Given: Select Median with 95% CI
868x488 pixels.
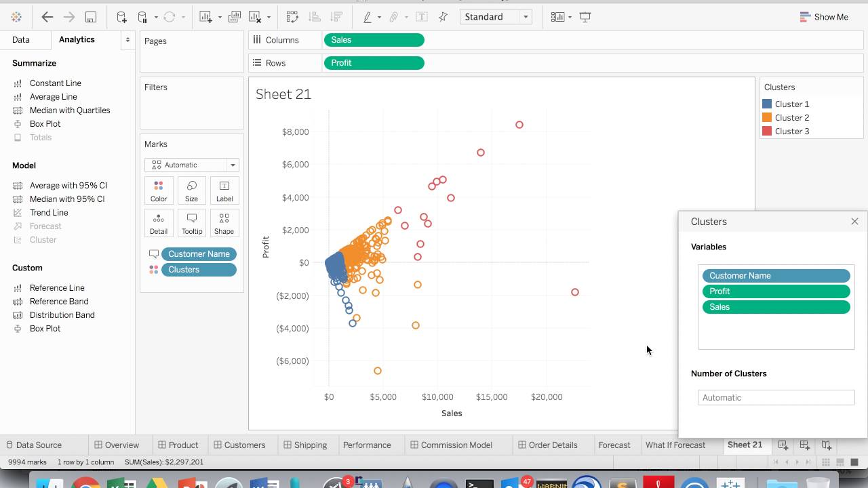Looking at the screenshot, I should pos(67,199).
